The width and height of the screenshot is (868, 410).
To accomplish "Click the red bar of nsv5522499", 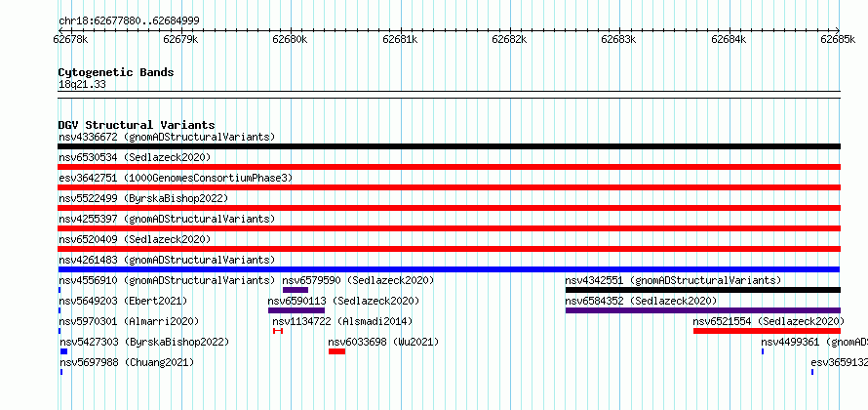I will coord(449,208).
